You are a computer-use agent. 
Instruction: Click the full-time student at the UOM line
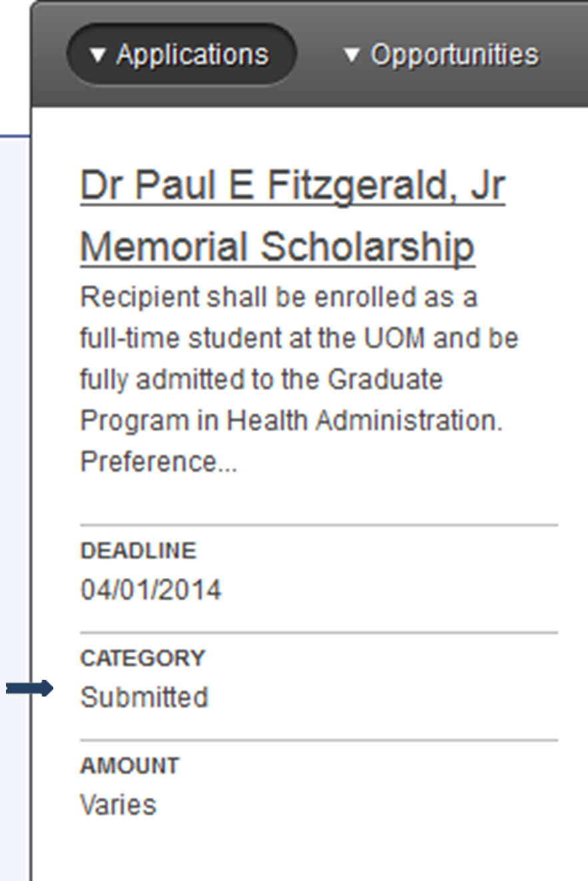(298, 338)
